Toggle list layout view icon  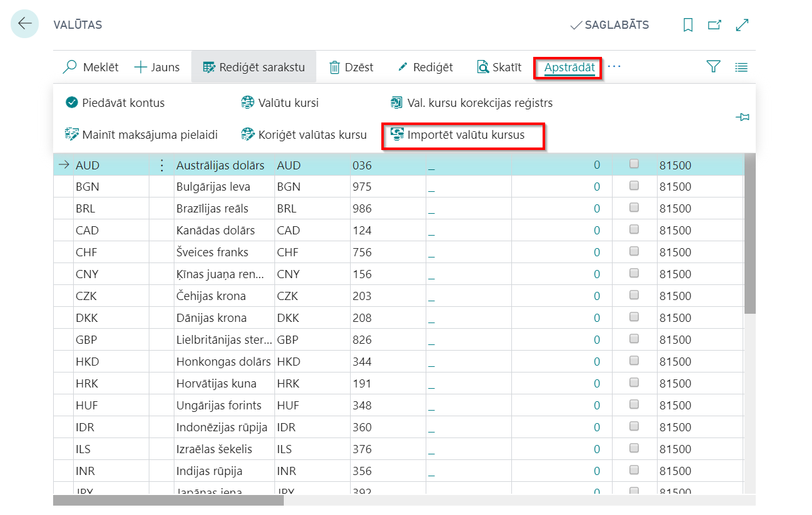[741, 67]
